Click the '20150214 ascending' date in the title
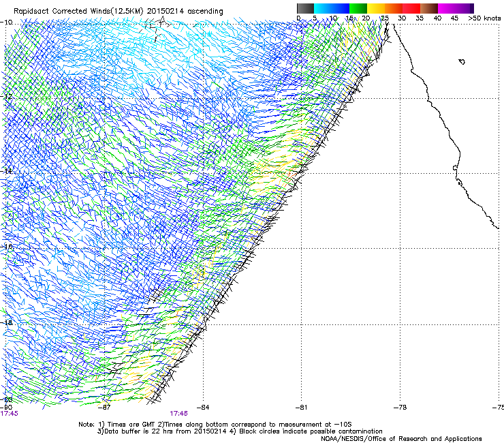The height and width of the screenshot is (443, 504). [x=185, y=12]
